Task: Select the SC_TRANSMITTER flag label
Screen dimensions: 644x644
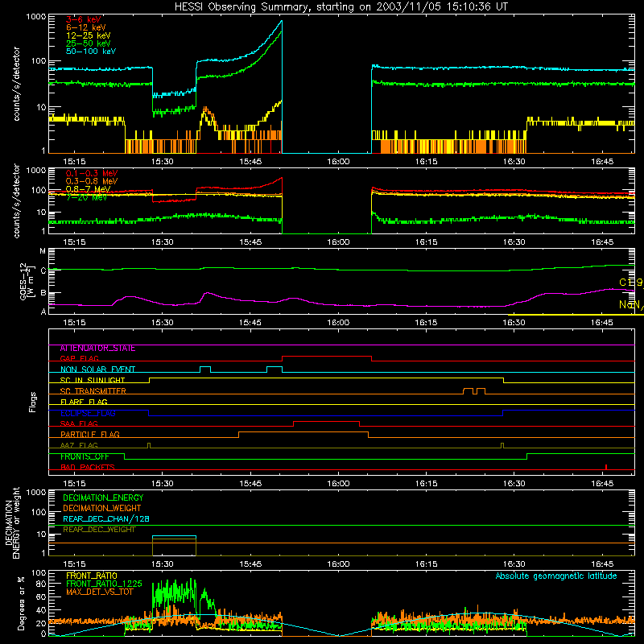Action: pyautogui.click(x=93, y=391)
